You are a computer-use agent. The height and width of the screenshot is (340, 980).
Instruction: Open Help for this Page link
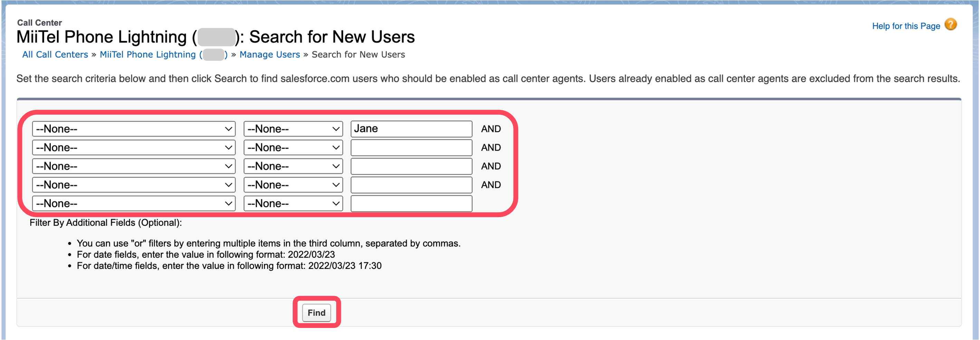pos(906,26)
